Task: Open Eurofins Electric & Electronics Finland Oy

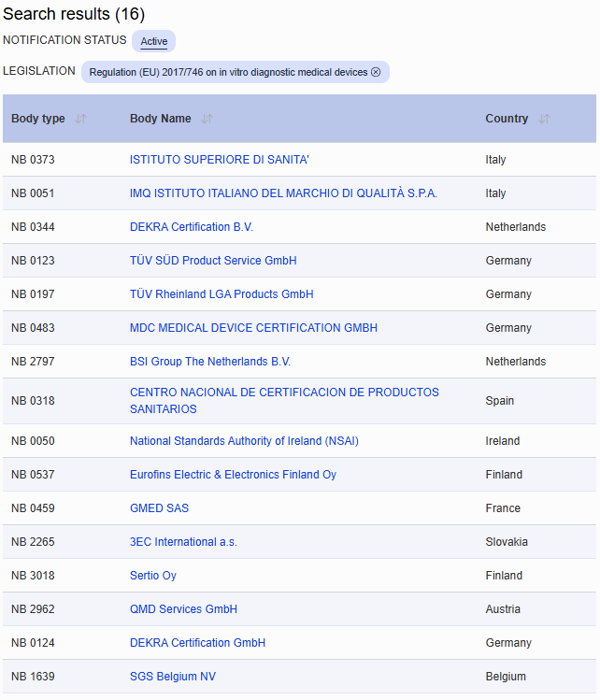Action: click(233, 475)
